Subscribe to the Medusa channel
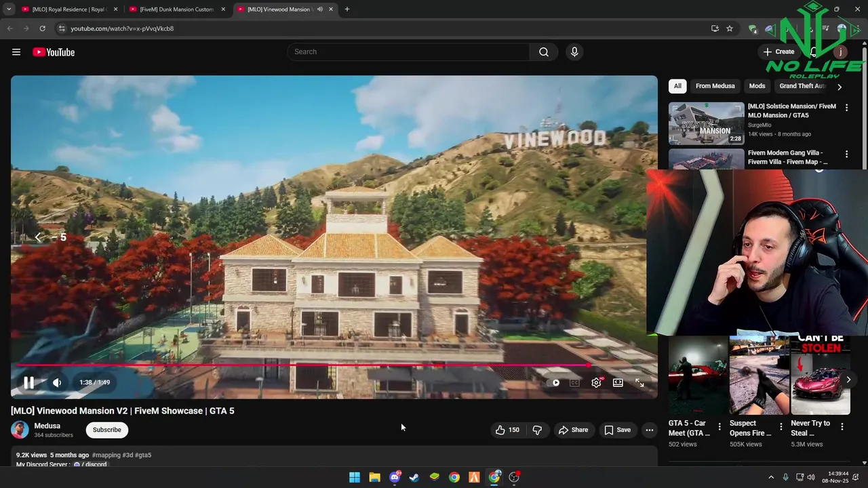 (x=107, y=430)
